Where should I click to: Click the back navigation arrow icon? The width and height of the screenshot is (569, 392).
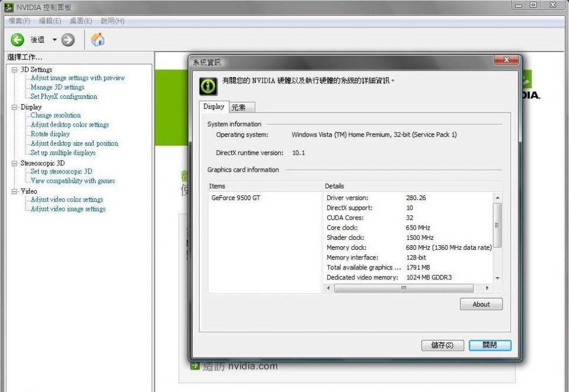tap(17, 40)
